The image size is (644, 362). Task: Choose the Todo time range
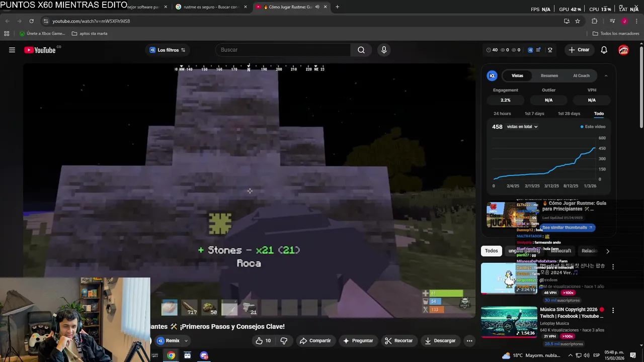[x=599, y=114]
